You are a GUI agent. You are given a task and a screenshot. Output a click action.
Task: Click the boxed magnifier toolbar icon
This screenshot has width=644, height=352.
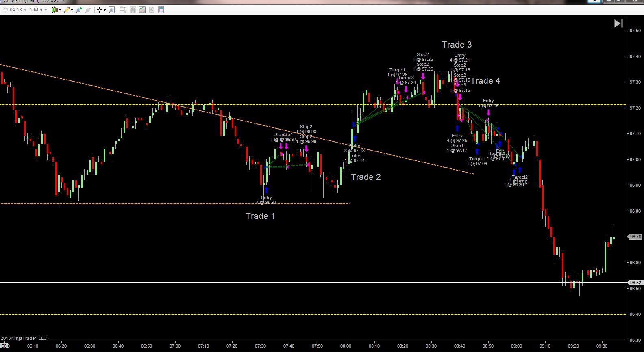[111, 10]
